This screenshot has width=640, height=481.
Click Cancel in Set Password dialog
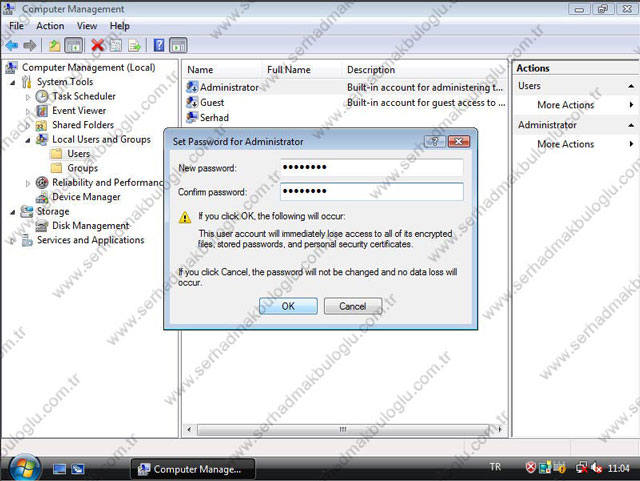[x=353, y=306]
